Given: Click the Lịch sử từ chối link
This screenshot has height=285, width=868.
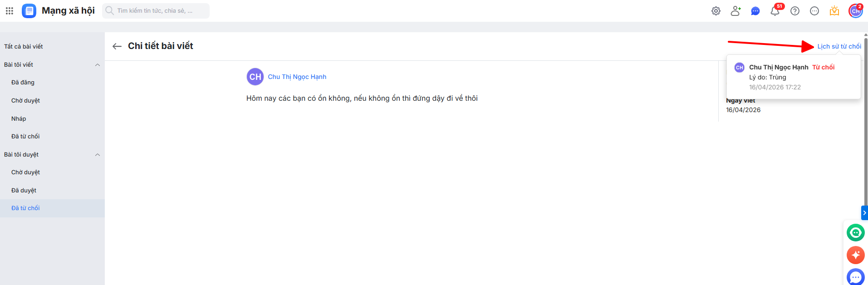Looking at the screenshot, I should 839,46.
